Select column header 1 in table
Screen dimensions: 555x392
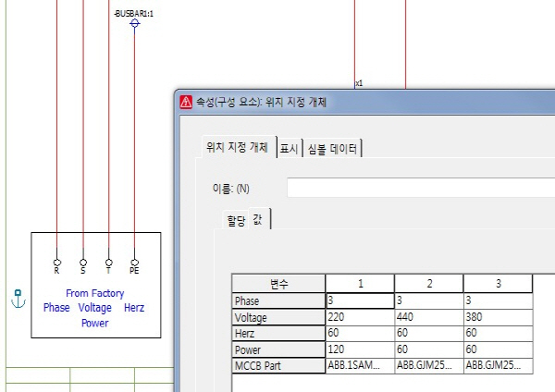pyautogui.click(x=360, y=284)
